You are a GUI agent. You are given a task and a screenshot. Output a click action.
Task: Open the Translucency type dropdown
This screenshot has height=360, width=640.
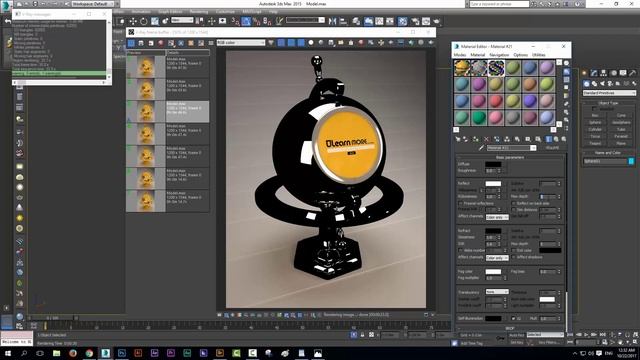tap(497, 291)
